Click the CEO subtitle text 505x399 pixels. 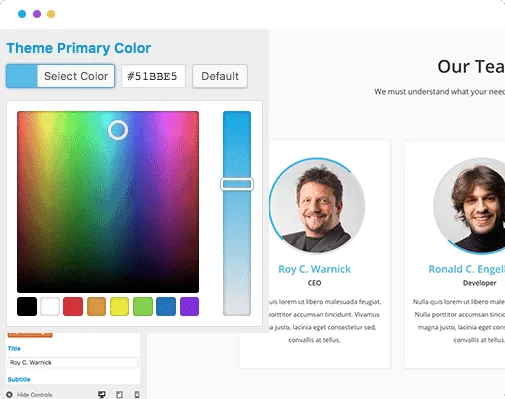314,283
